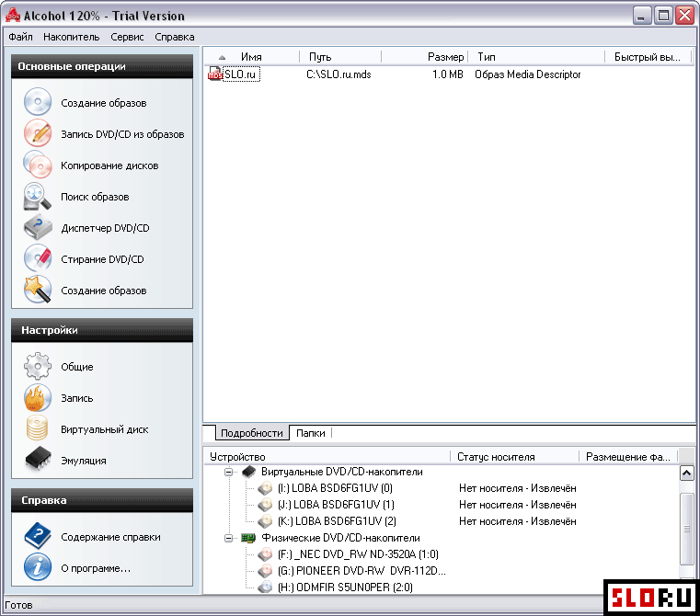This screenshot has width=700, height=616.
Task: Click the drive icon of (H:) ODMFIR S5UN0PER
Action: click(x=265, y=587)
